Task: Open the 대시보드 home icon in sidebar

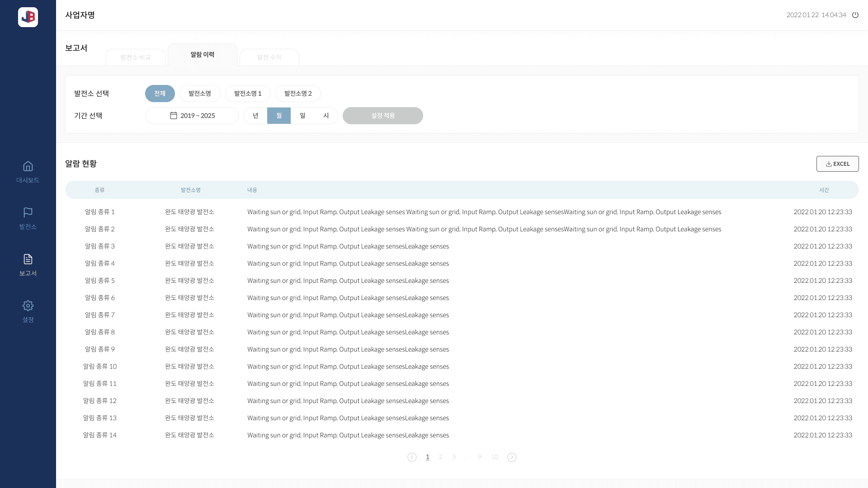Action: tap(28, 166)
